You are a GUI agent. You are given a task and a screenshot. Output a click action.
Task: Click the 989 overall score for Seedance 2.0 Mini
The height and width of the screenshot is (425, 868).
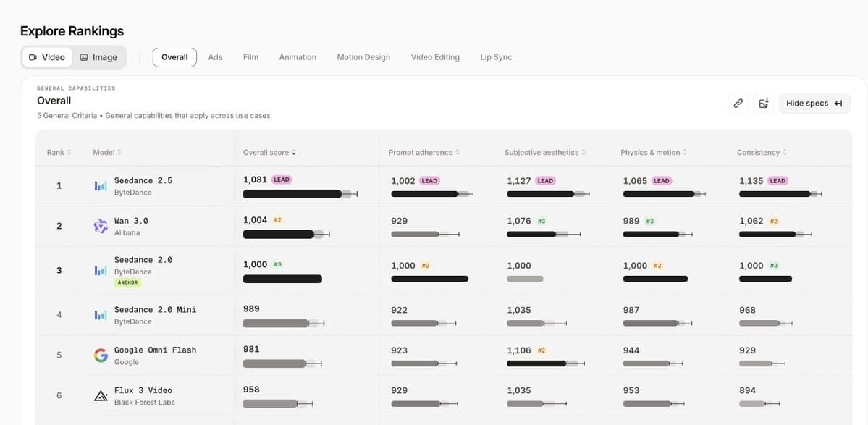(x=251, y=308)
